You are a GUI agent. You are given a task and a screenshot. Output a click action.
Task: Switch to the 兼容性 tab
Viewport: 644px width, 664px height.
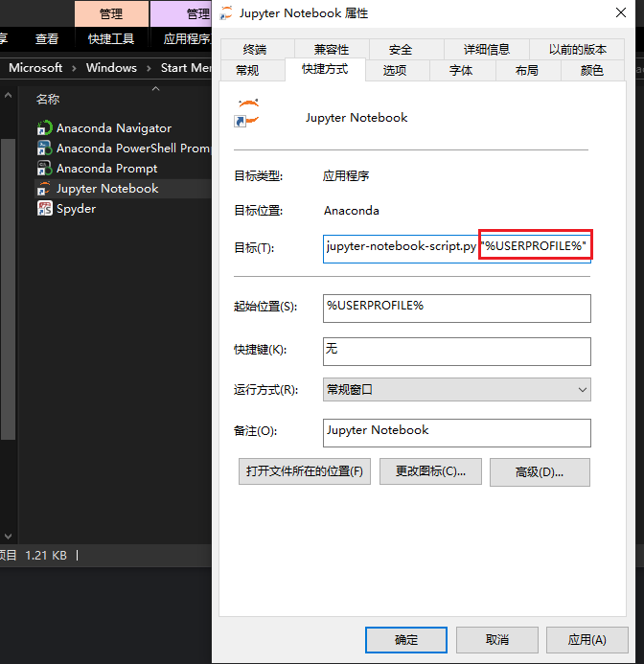(x=332, y=50)
